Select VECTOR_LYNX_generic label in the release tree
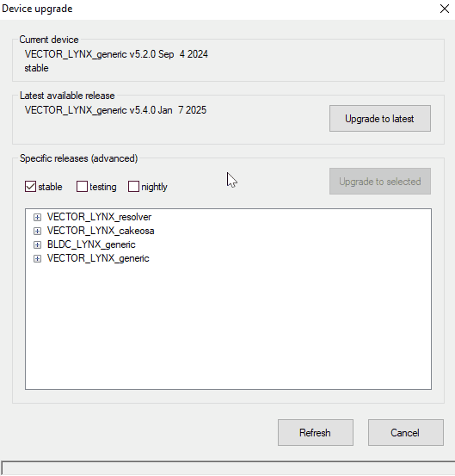Screen dimensions: 455x476 pos(98,258)
